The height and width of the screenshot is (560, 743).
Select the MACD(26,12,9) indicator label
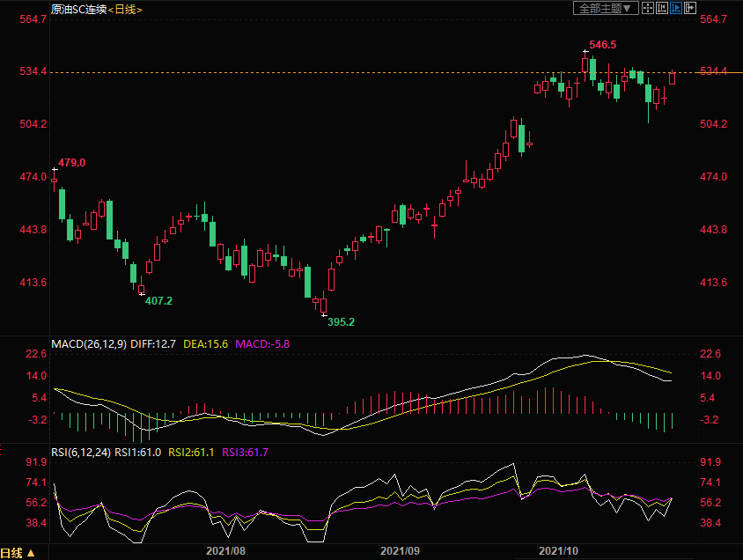88,343
